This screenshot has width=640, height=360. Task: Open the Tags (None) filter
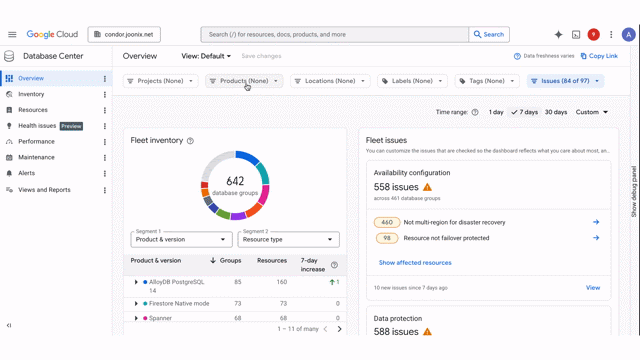pos(487,81)
